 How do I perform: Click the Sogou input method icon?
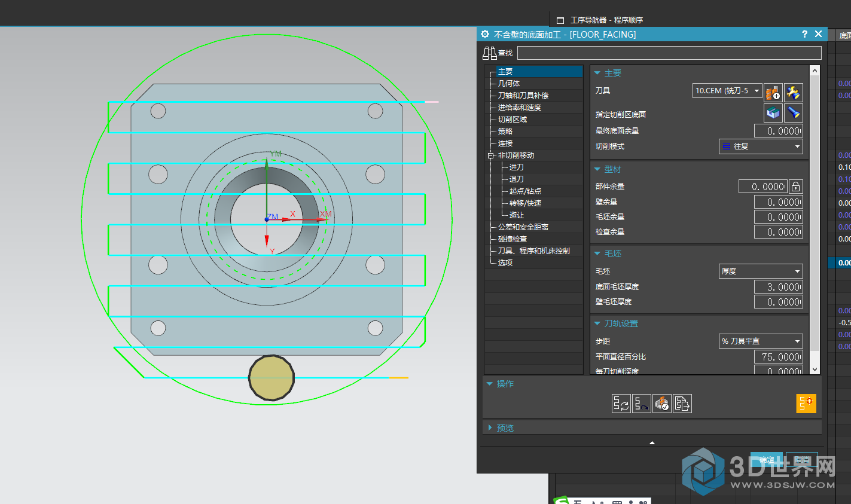point(562,500)
